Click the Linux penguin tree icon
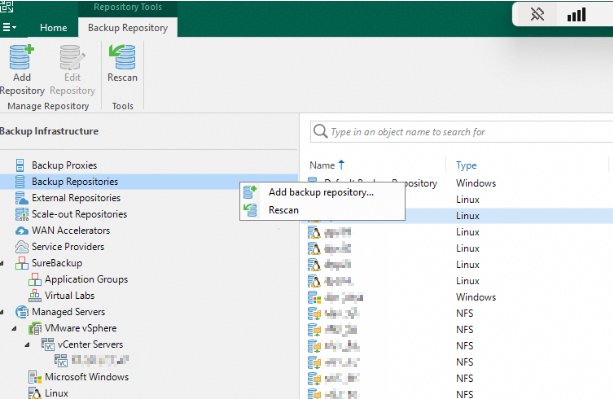The width and height of the screenshot is (613, 399). pyautogui.click(x=35, y=393)
